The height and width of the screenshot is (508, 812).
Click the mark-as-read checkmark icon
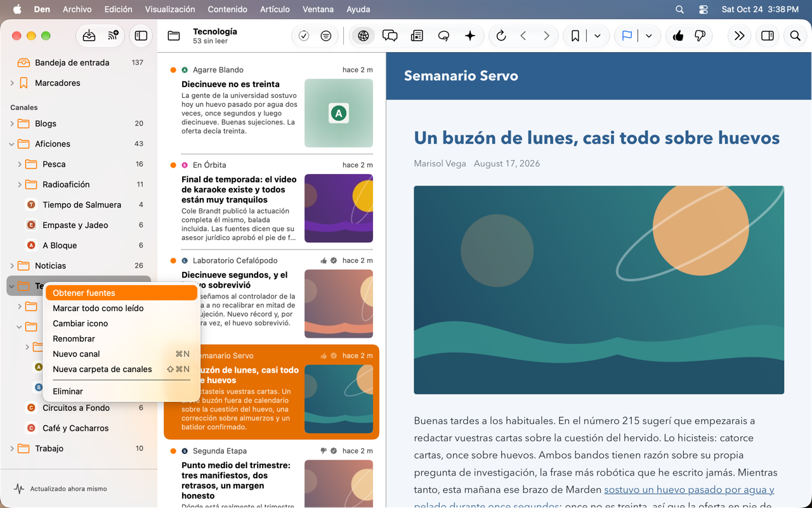[304, 36]
